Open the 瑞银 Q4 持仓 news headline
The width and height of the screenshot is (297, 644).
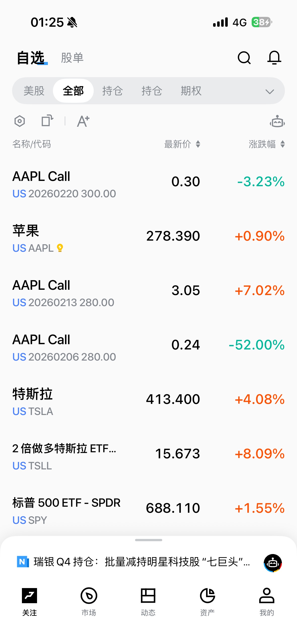[141, 562]
